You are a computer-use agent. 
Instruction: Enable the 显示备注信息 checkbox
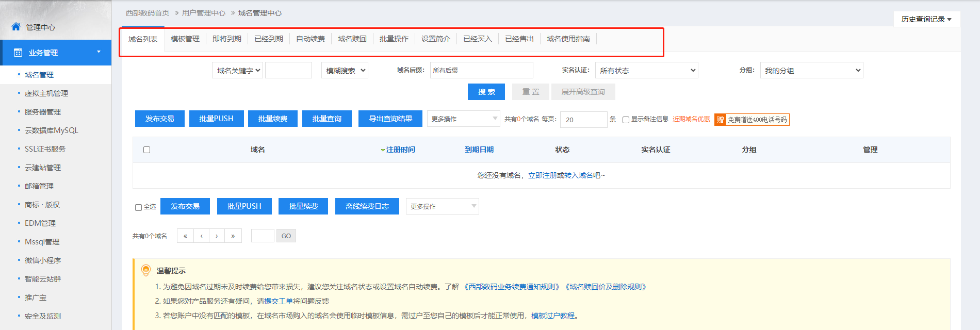(x=626, y=120)
